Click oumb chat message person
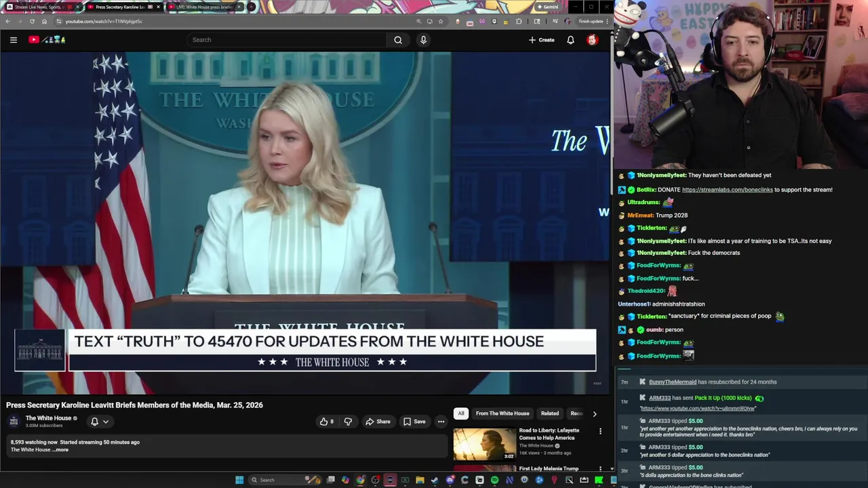Viewport: 868px width, 488px height. [674, 330]
